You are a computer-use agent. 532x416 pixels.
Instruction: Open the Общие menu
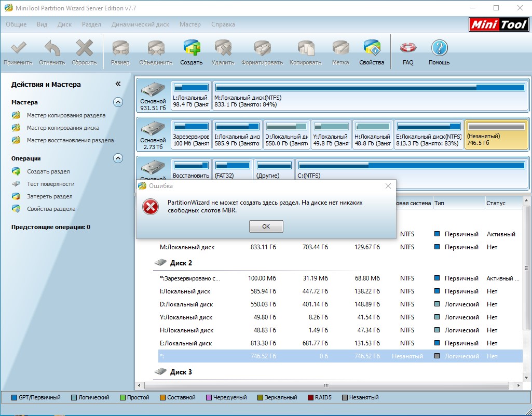pos(16,24)
